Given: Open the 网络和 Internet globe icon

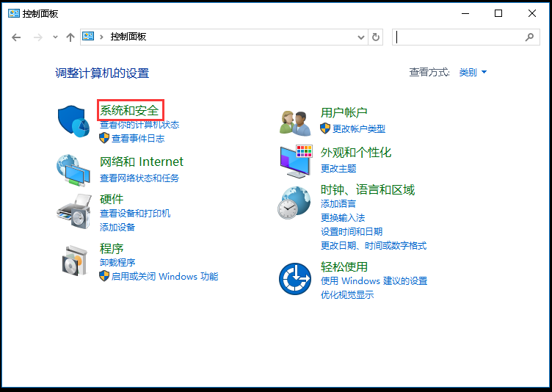Looking at the screenshot, I should point(73,170).
